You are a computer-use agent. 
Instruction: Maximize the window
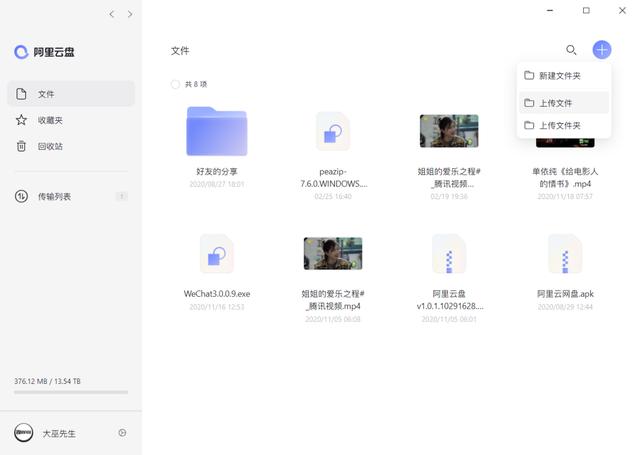586,11
